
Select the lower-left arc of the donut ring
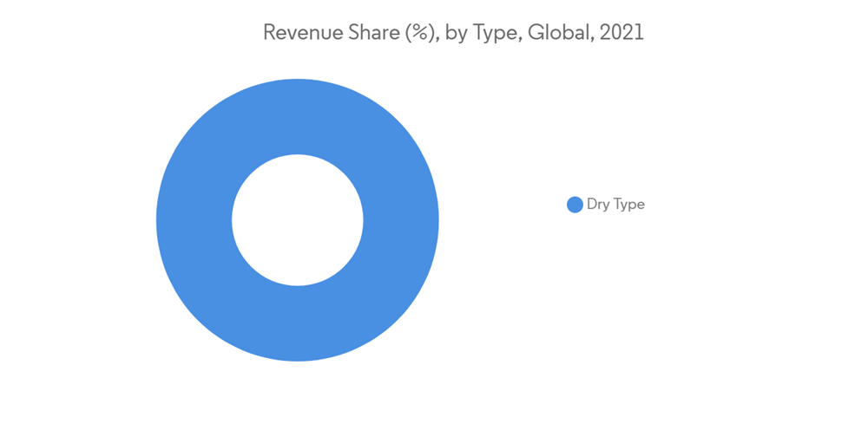click(x=224, y=294)
